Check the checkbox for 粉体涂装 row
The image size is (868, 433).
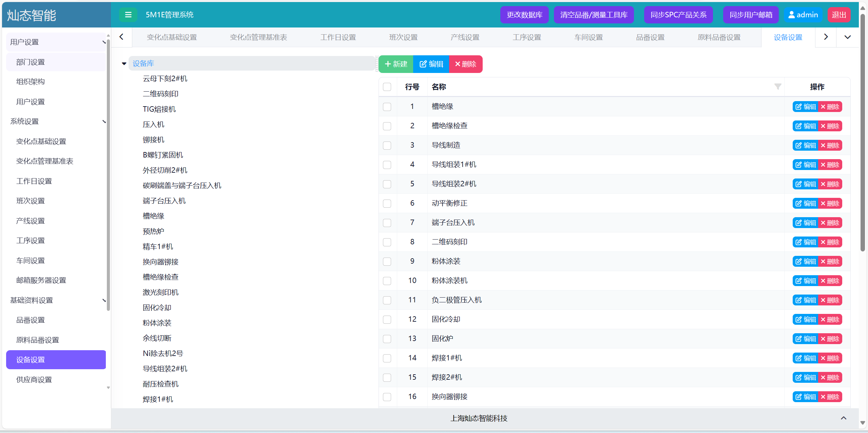(x=387, y=261)
